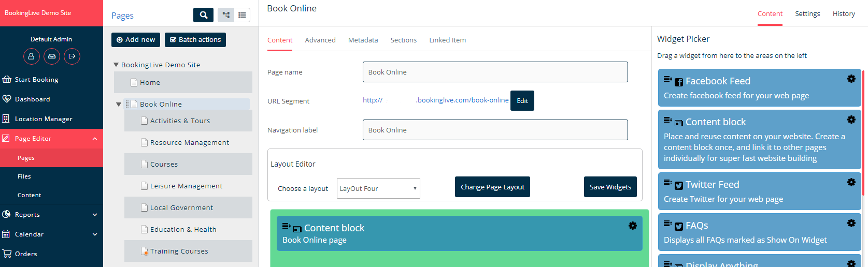Click the list icon on FAQs widget
The image size is (868, 267).
667,224
